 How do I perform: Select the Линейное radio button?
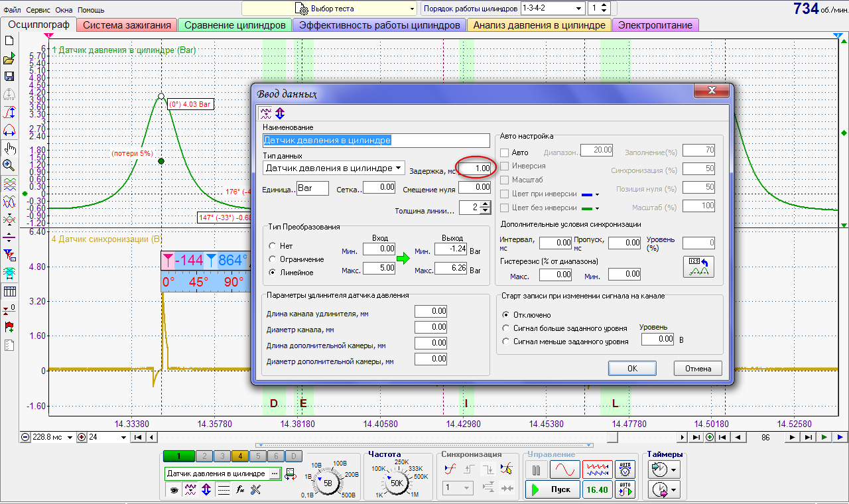tap(272, 273)
